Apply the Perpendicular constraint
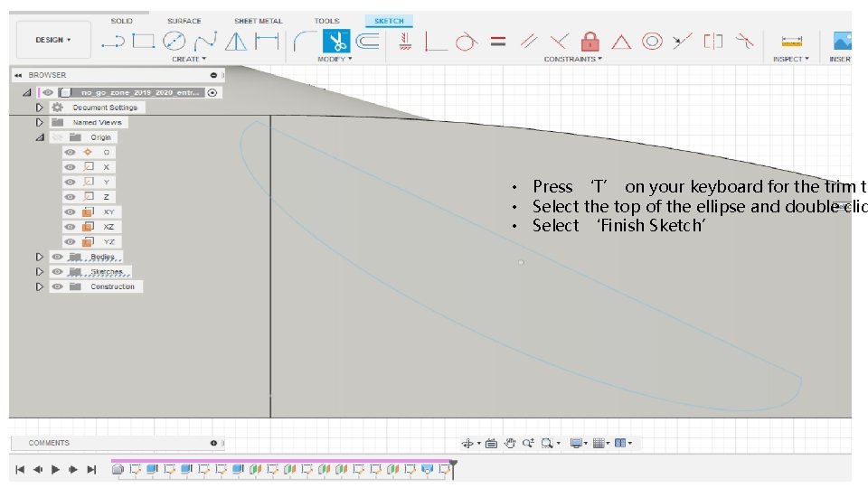 tap(559, 42)
